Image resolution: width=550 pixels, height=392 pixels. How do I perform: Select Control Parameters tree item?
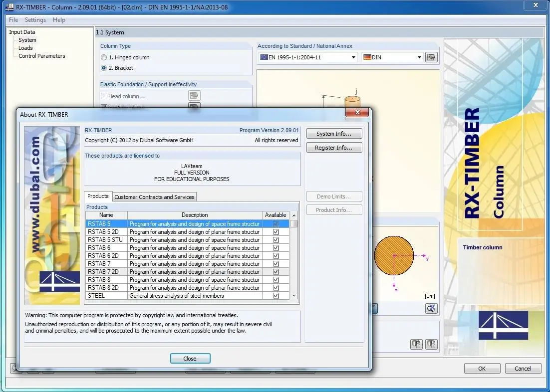pyautogui.click(x=42, y=56)
